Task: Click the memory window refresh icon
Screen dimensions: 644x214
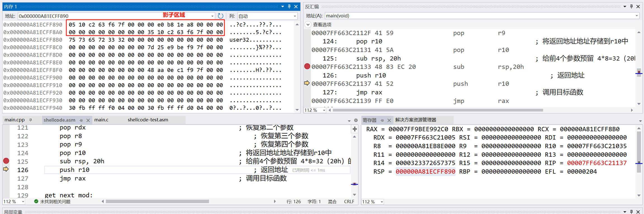Action: coord(221,16)
